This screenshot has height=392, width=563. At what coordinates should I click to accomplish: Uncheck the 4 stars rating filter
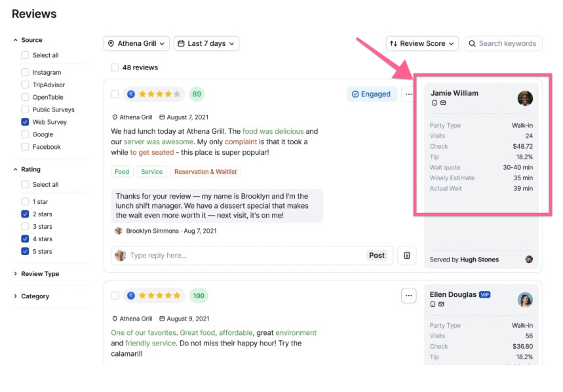(x=25, y=239)
